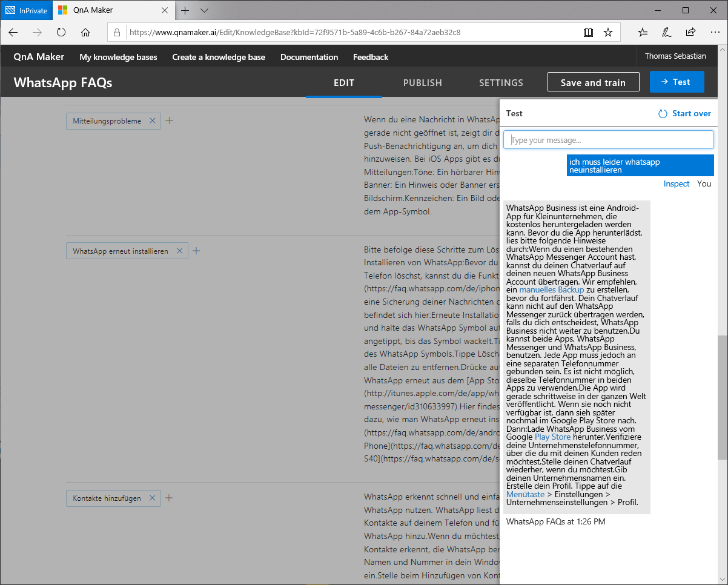Screen dimensions: 728x585
Task: Open the browser share icon
Action: (690, 33)
